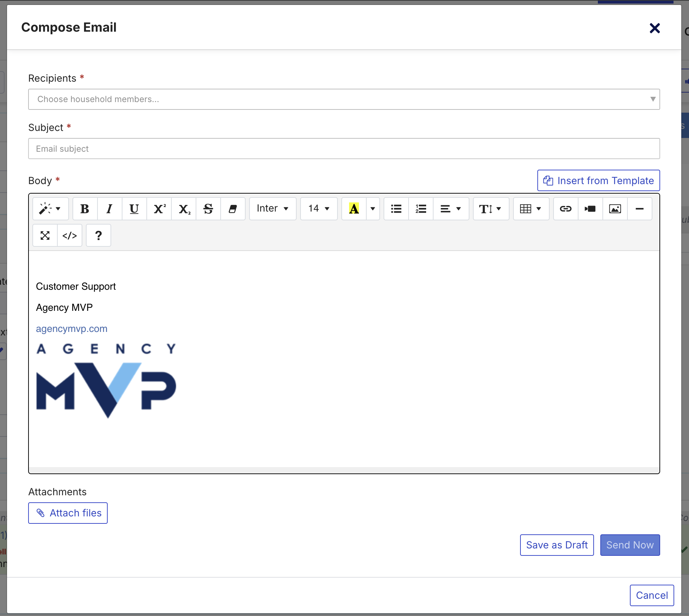
Task: Open the text color picker arrow
Action: click(373, 209)
